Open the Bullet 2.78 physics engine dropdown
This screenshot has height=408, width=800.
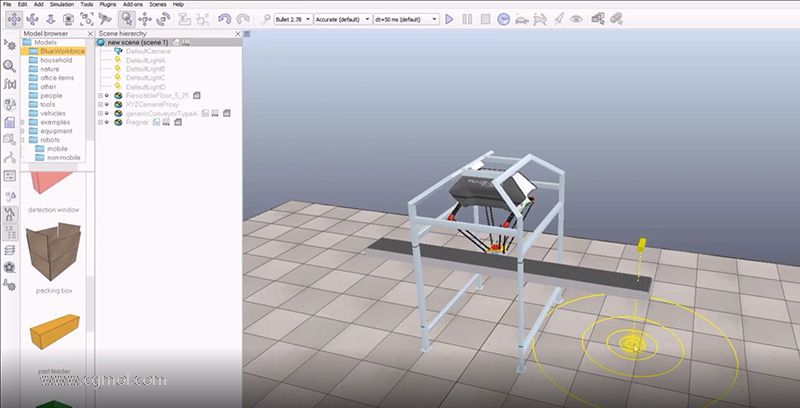(x=293, y=19)
